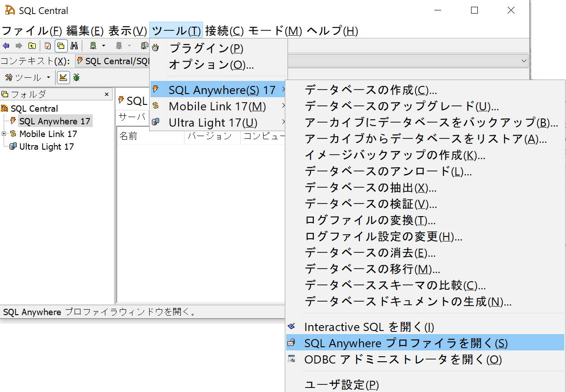The width and height of the screenshot is (566, 392).
Task: Click the green bug debug icon
Action: (76, 78)
